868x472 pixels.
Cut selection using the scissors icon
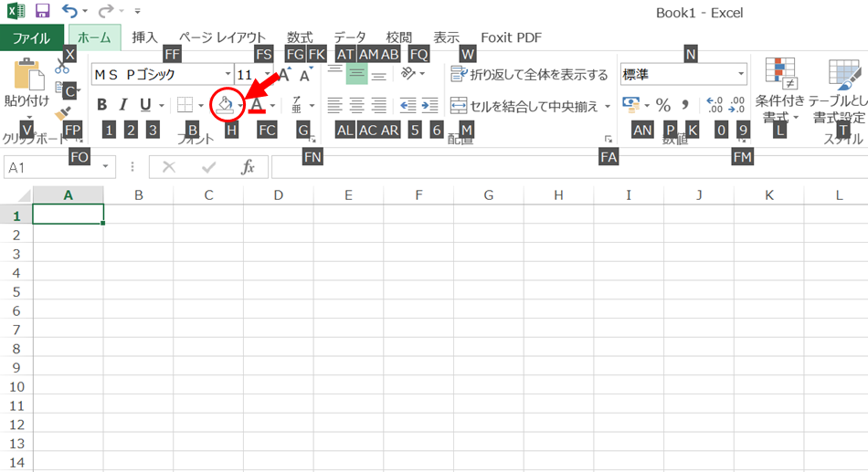(x=61, y=67)
